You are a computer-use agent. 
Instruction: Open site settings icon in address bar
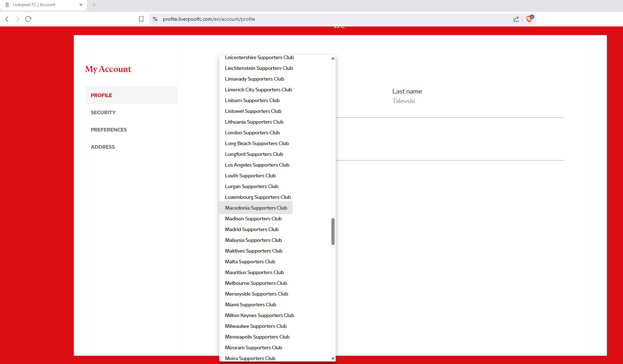[155, 19]
